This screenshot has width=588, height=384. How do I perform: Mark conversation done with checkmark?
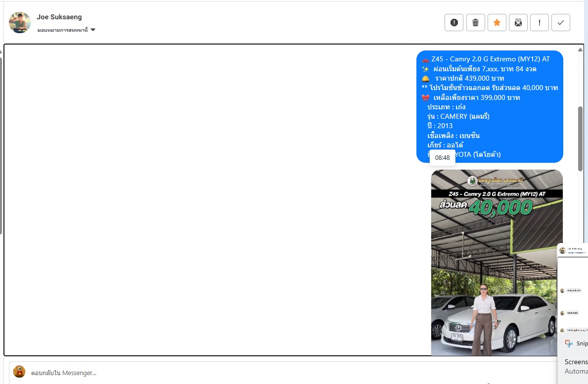click(x=561, y=23)
